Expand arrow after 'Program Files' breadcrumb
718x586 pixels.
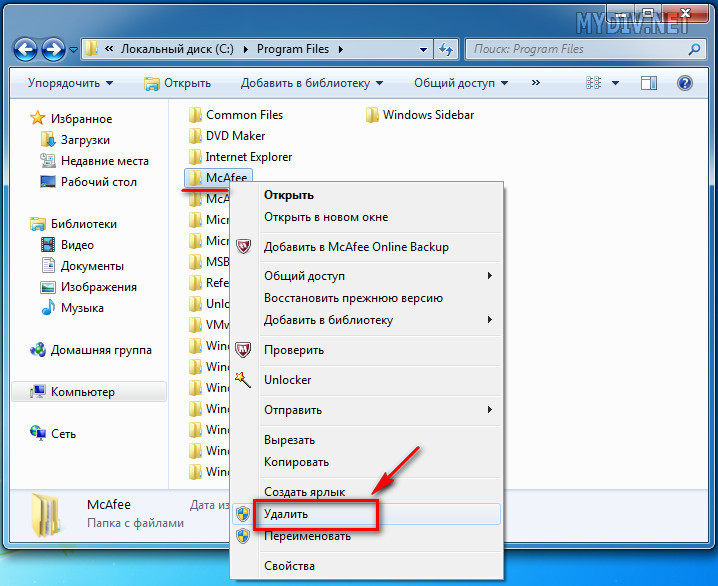[x=341, y=49]
